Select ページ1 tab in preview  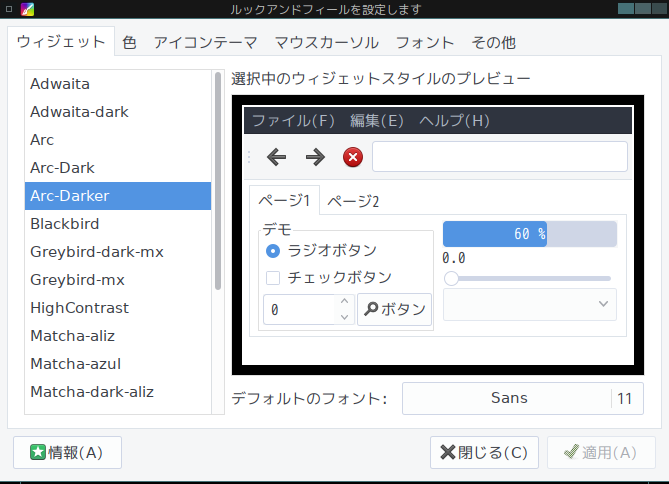click(284, 200)
